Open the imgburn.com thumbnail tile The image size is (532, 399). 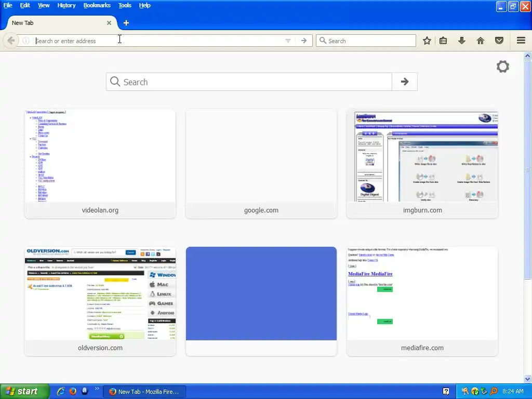(x=422, y=164)
